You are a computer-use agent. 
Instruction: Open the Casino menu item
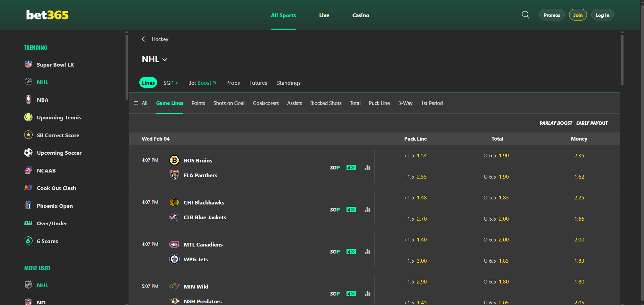click(x=360, y=15)
